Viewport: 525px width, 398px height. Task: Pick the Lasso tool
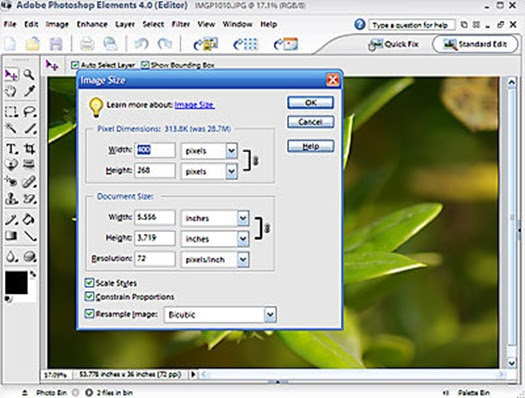pyautogui.click(x=29, y=111)
